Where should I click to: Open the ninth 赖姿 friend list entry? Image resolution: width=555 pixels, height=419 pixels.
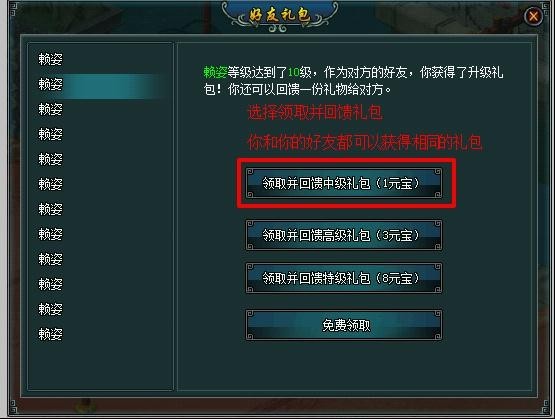point(50,259)
